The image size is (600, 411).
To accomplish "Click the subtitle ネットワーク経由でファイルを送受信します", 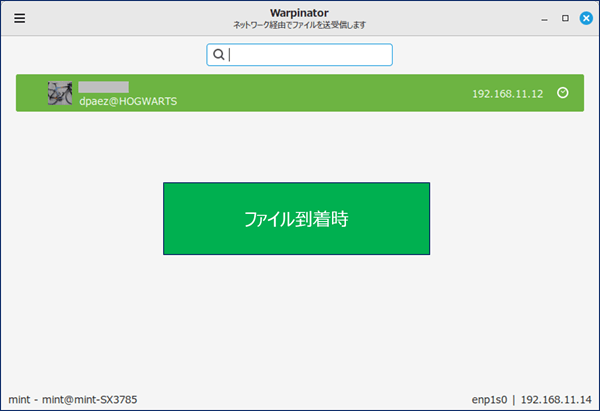I will [299, 25].
